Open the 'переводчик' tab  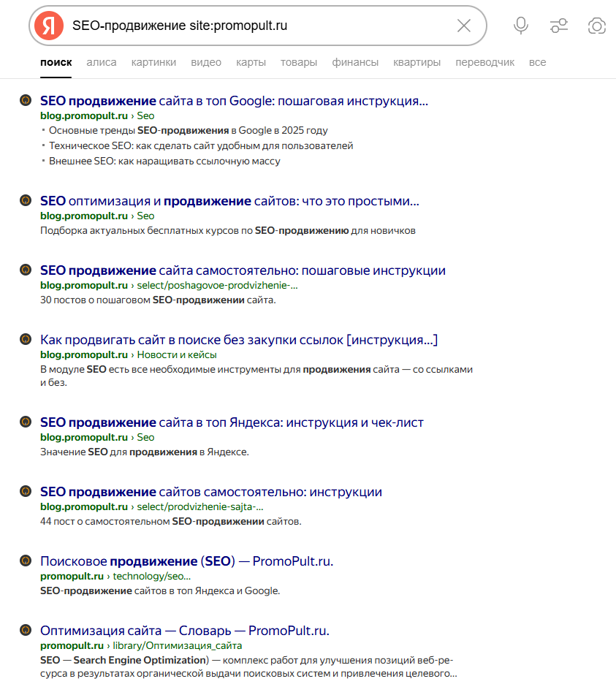point(484,62)
